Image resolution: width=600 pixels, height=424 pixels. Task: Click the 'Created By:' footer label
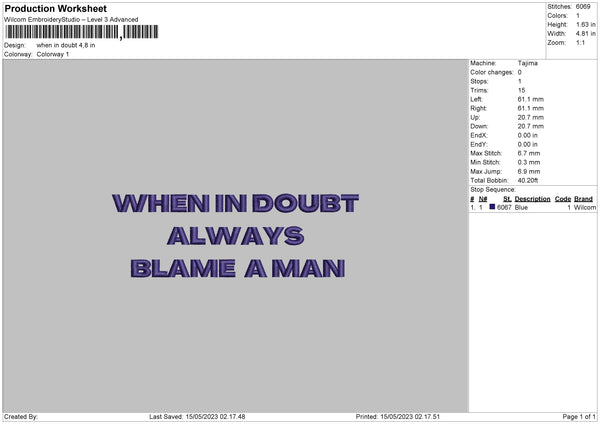tap(21, 416)
